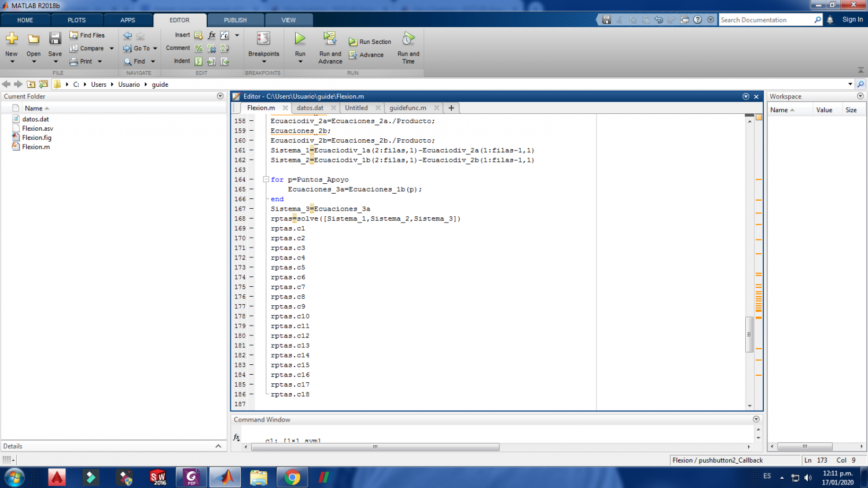The height and width of the screenshot is (488, 868).
Task: Select Flexion.fig in Current Folder
Action: click(36, 138)
